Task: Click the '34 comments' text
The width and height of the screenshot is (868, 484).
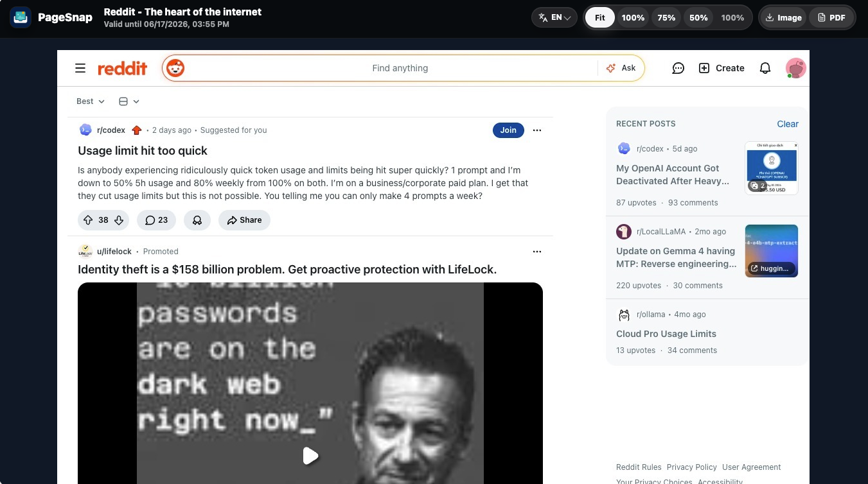Action: pyautogui.click(x=692, y=350)
